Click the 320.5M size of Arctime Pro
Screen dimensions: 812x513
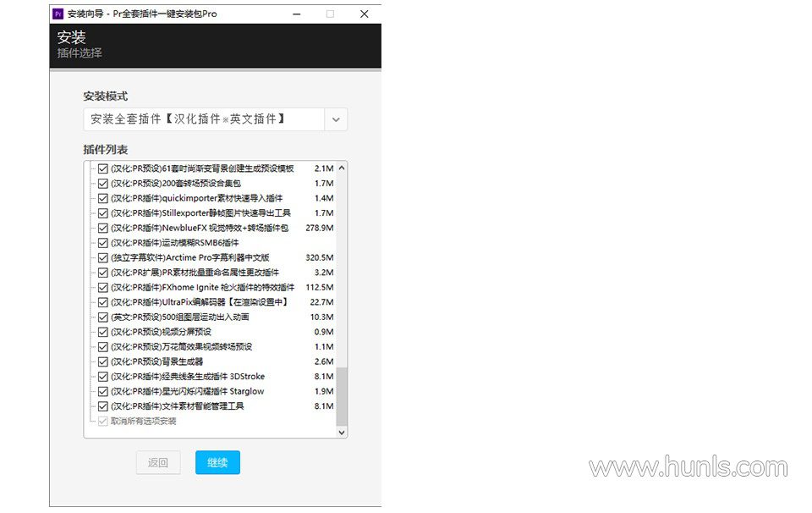(x=320, y=258)
